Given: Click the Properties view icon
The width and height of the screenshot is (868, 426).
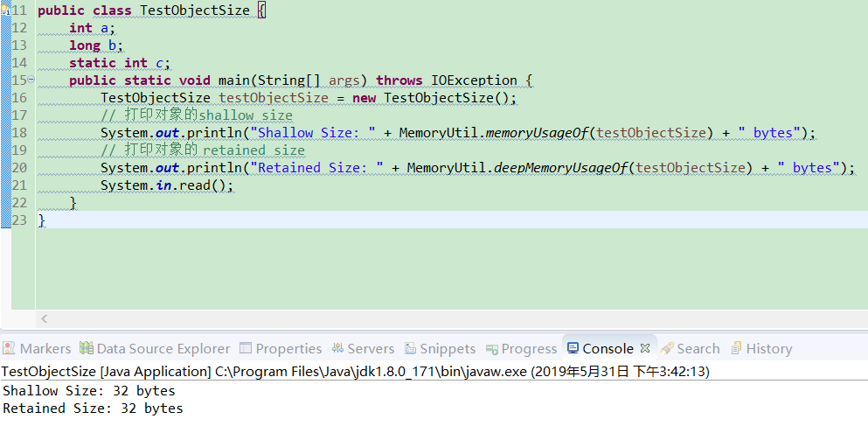Looking at the screenshot, I should (x=246, y=348).
